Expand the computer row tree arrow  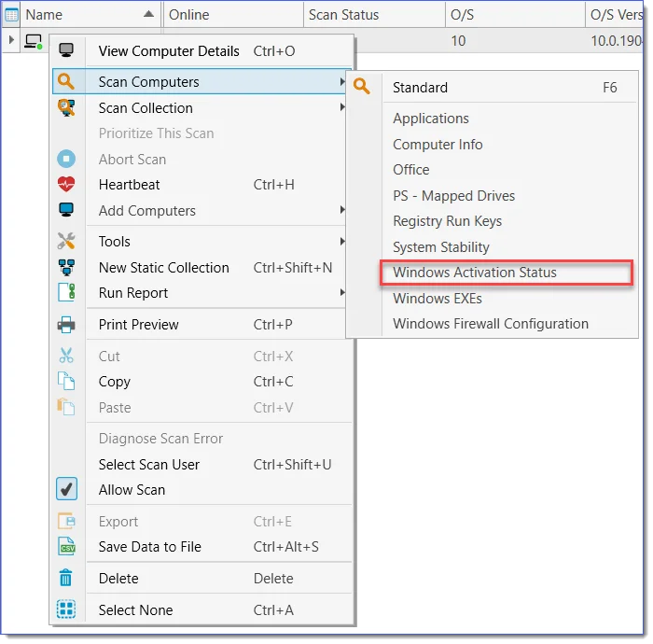pos(11,41)
